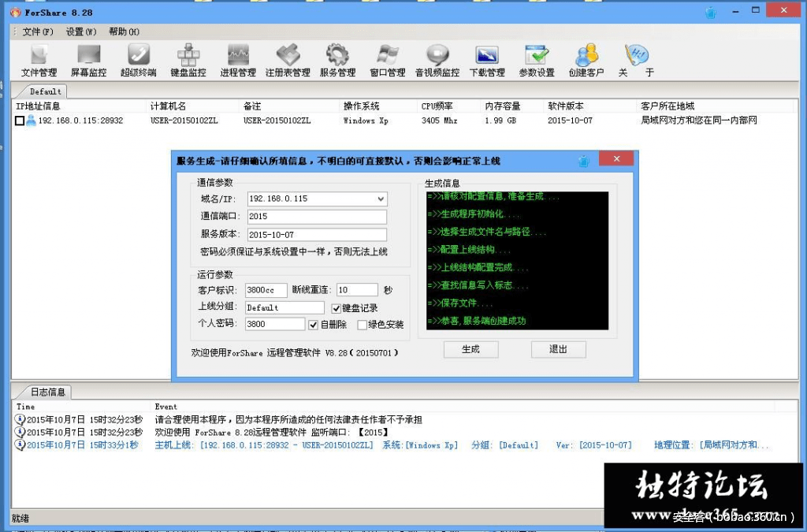Launch 屏幕监控 screen monitoring

coord(88,59)
